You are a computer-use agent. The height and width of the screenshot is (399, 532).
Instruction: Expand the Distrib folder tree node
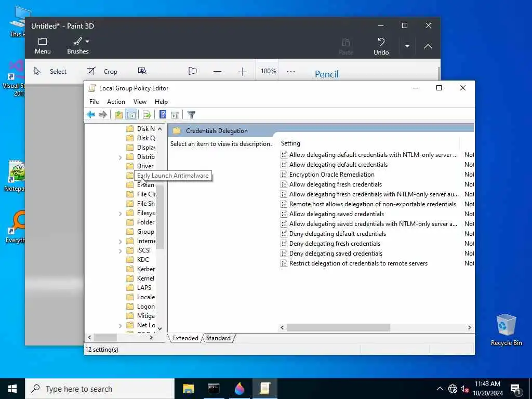click(x=120, y=157)
